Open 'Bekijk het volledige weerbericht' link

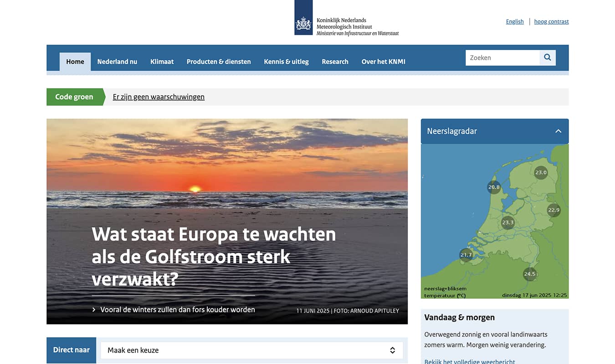pyautogui.click(x=470, y=362)
